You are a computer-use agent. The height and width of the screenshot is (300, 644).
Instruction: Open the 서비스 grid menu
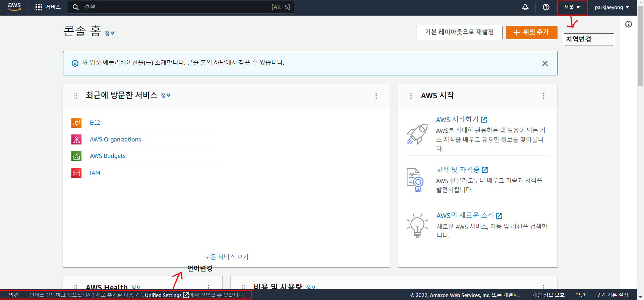[48, 7]
